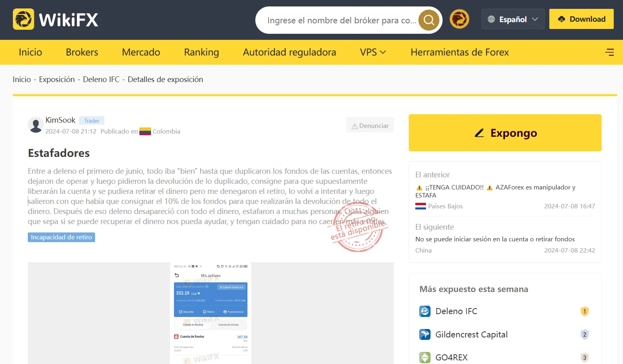The height and width of the screenshot is (364, 623).
Task: Open Gildencrest Capital in most exposed list
Action: click(472, 335)
